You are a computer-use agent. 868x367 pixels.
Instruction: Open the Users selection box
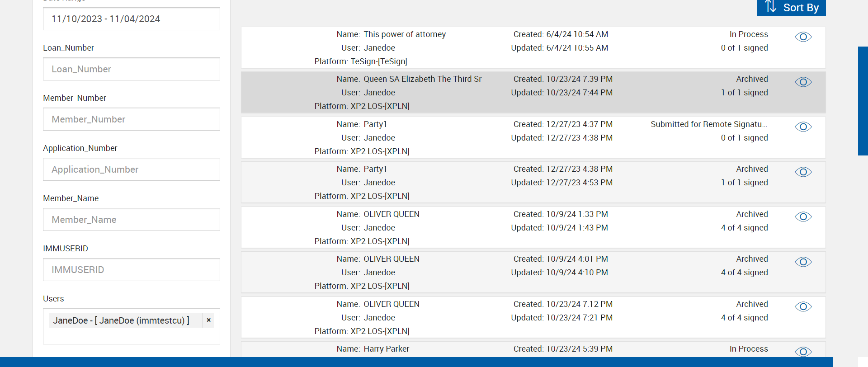pyautogui.click(x=131, y=335)
